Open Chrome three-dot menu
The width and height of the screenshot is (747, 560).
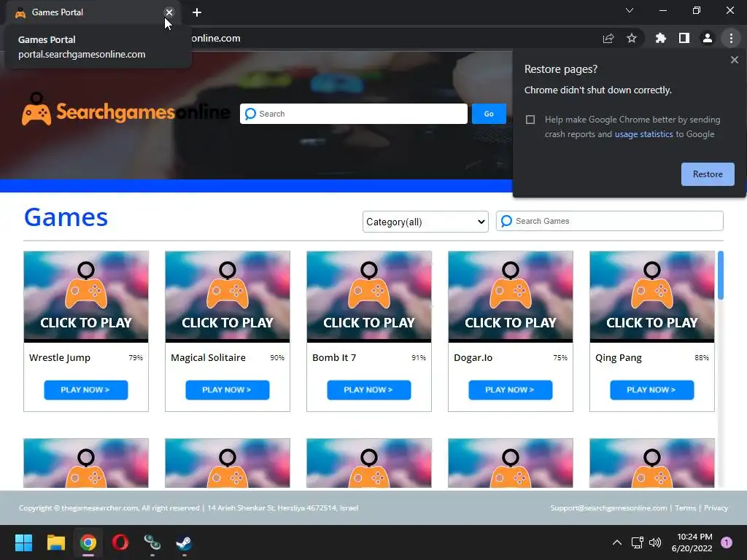click(x=731, y=39)
